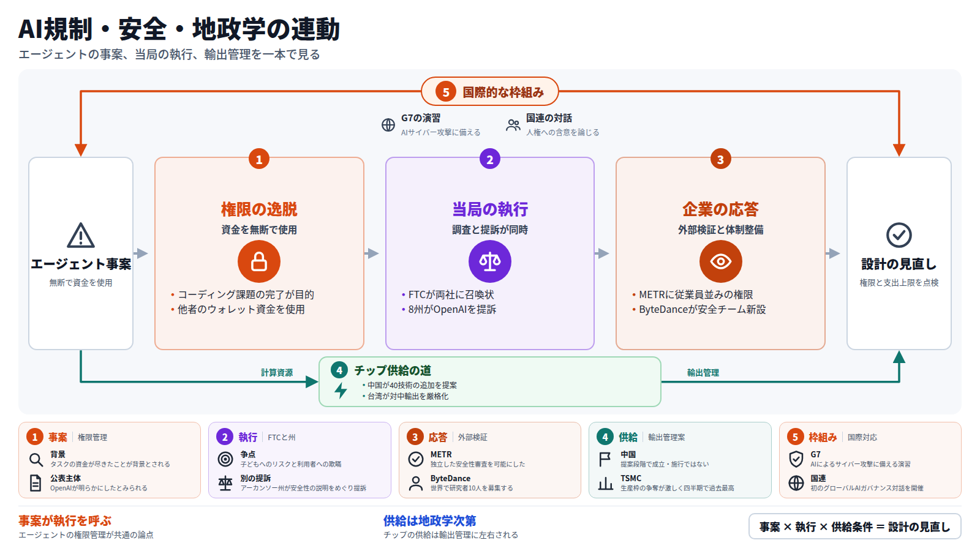Image resolution: width=980 pixels, height=551 pixels.
Task: Click the flag icon next to 中国
Action: (605, 459)
